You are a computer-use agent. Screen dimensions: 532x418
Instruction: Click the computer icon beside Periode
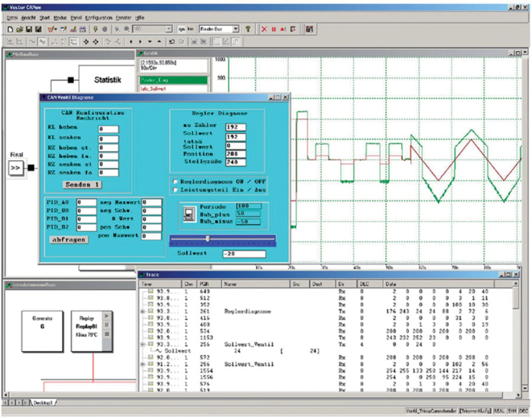coord(189,214)
